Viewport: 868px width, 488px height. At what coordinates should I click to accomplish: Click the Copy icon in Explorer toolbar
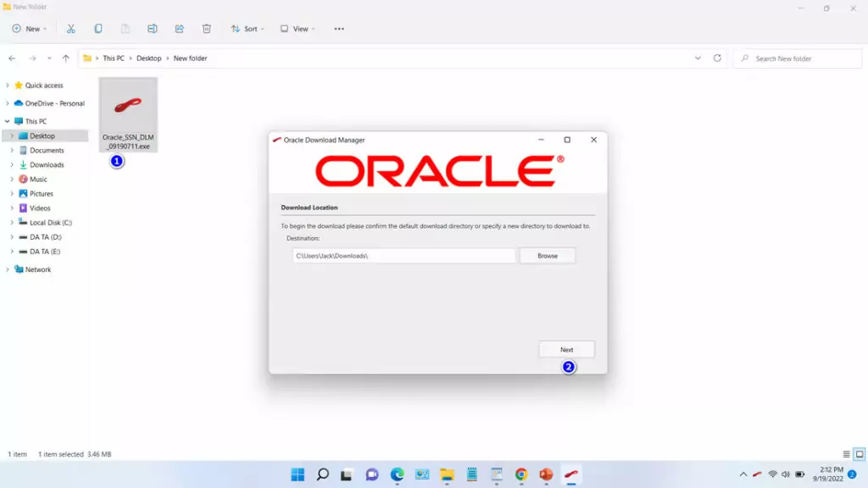click(98, 29)
